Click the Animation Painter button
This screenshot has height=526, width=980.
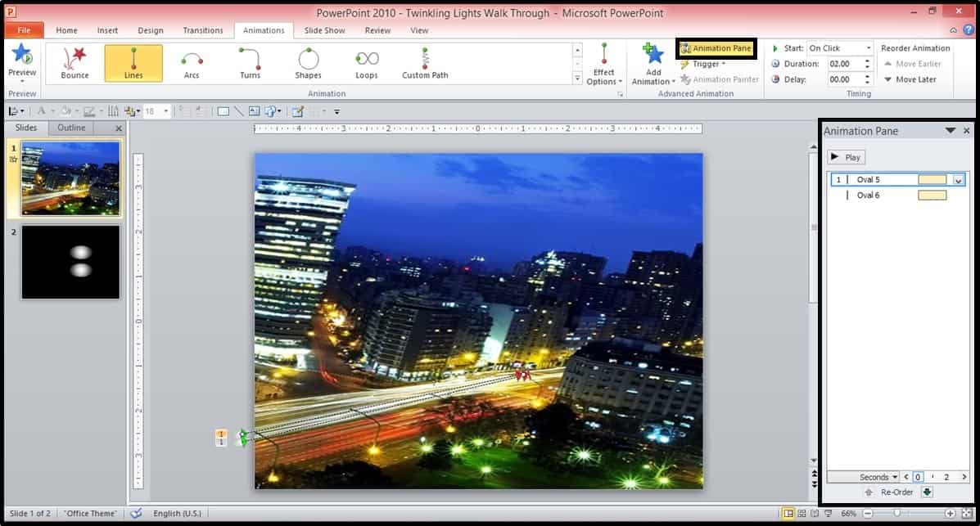click(x=720, y=79)
